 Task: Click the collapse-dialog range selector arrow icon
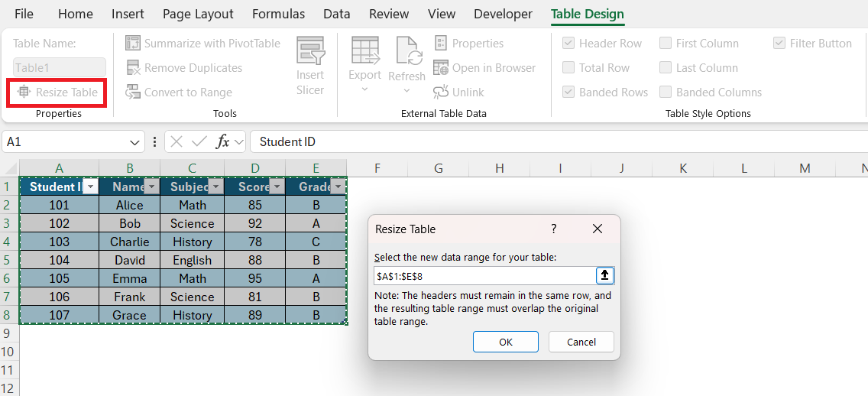605,275
